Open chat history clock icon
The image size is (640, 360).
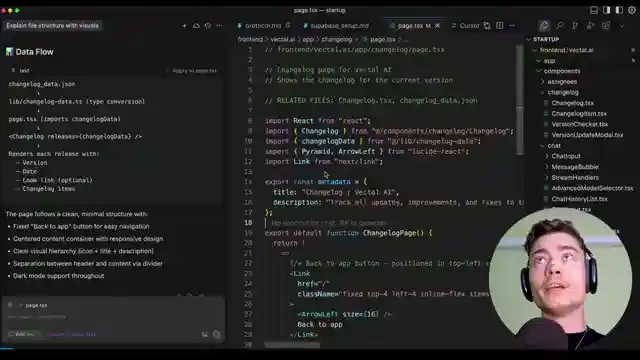tap(208, 25)
